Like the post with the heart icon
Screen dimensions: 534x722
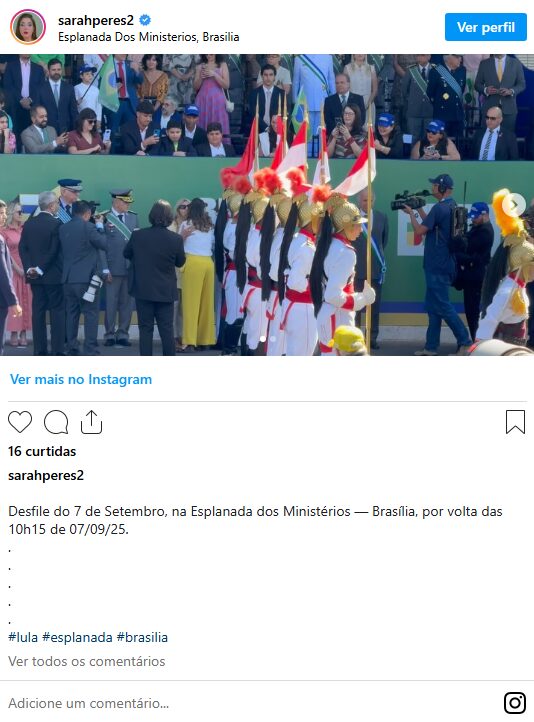coord(20,422)
